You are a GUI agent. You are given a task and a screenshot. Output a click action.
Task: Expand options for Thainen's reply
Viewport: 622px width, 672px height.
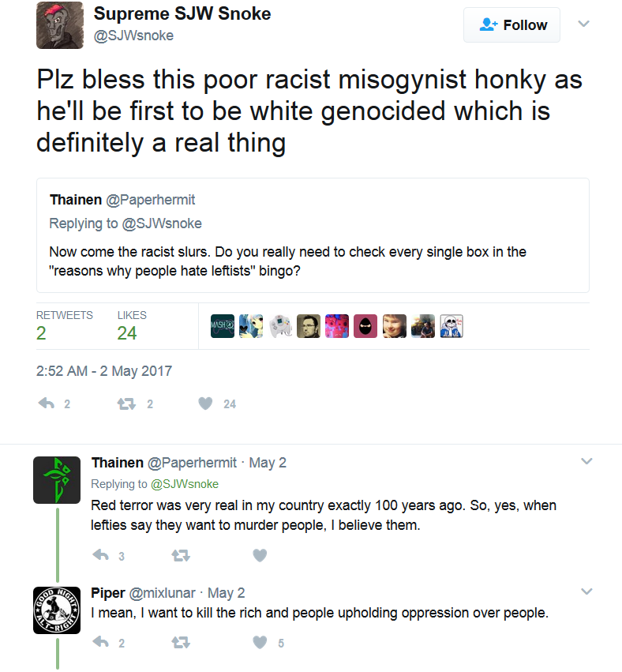point(586,461)
